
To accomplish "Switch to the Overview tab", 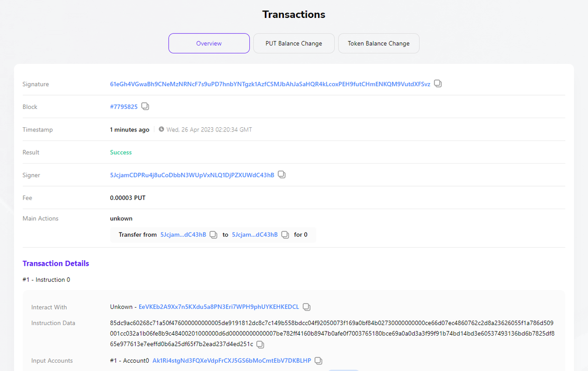I will 209,43.
